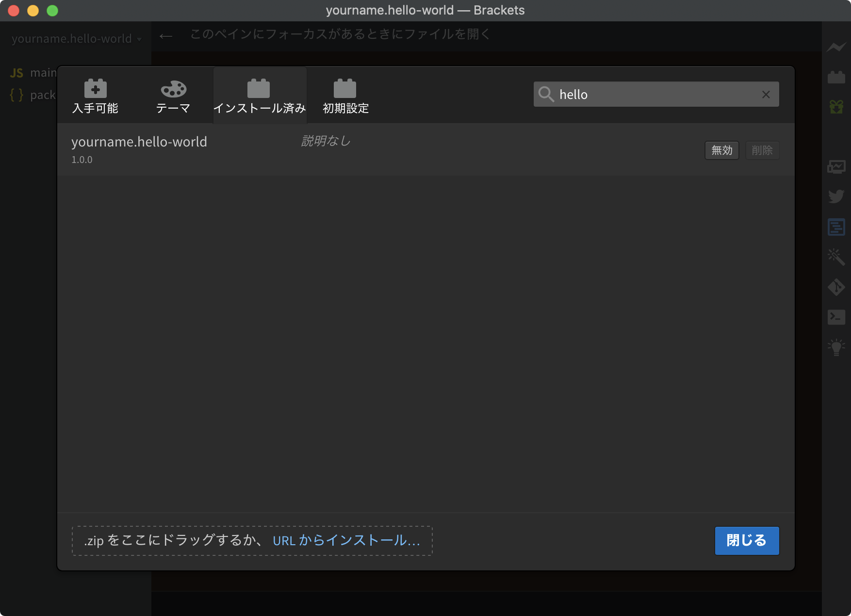The height and width of the screenshot is (616, 851).
Task: Click the 説明なし description text
Action: (326, 141)
